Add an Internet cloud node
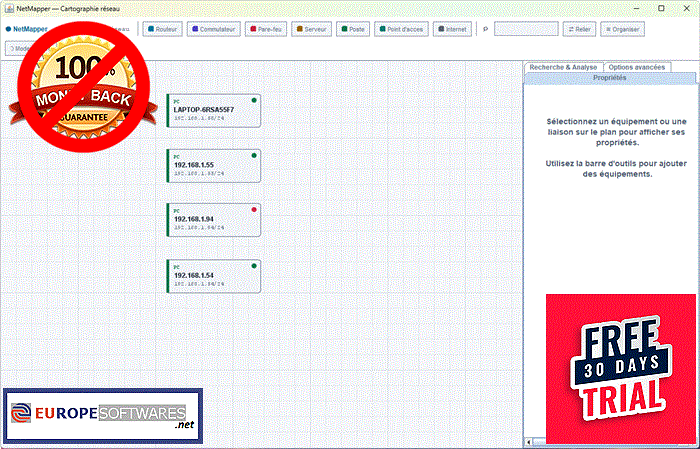The width and height of the screenshot is (700, 449). (452, 29)
